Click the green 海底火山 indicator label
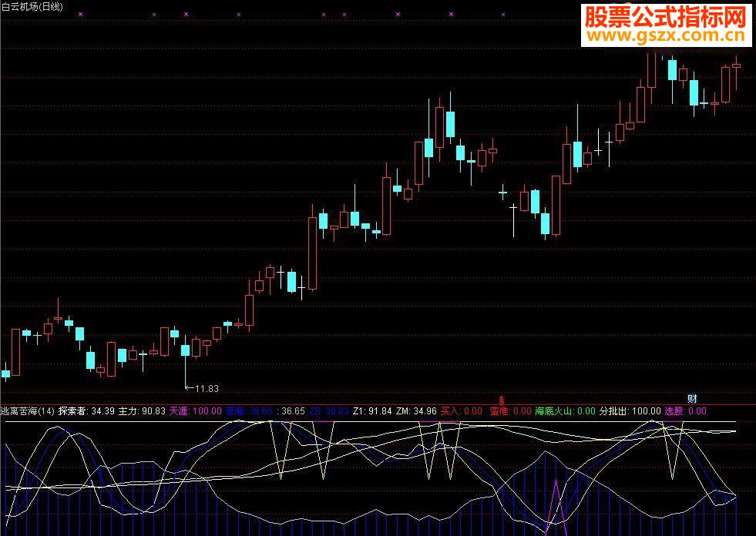756x536 pixels. [565, 411]
